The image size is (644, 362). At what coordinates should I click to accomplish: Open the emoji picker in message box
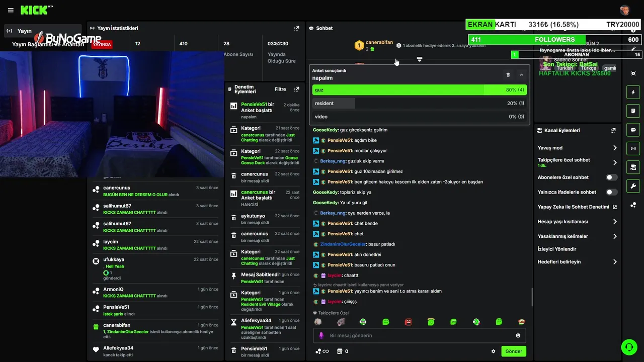(518, 335)
